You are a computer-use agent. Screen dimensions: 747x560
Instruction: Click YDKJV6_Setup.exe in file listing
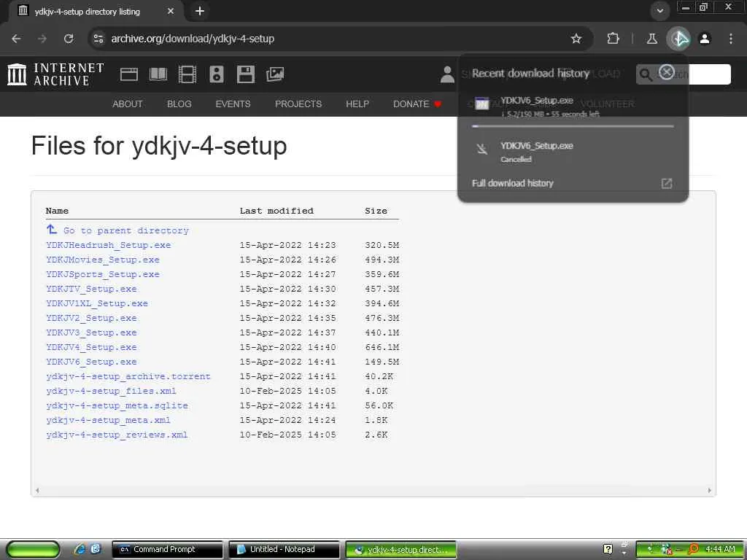coord(91,362)
